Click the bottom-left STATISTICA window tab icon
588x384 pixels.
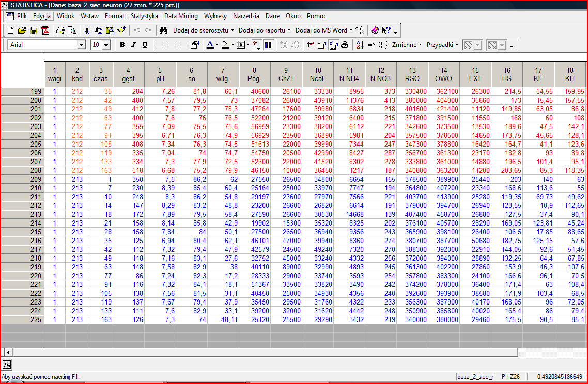pos(7,364)
